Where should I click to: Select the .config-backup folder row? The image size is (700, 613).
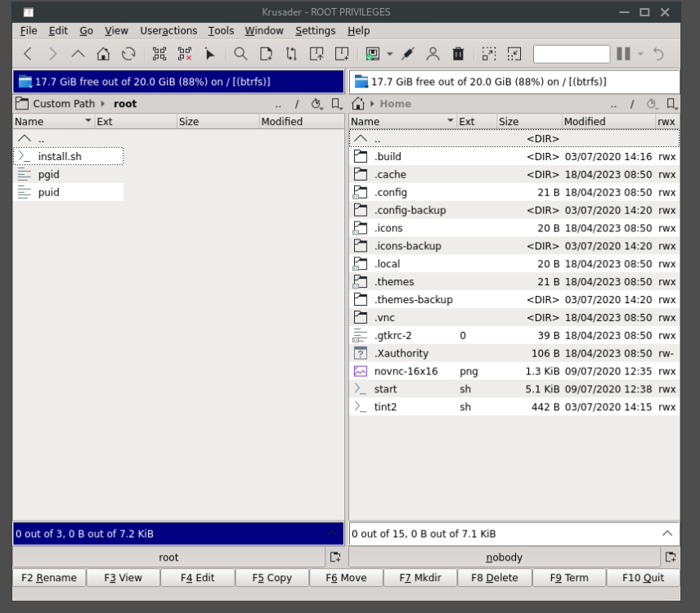(x=514, y=210)
